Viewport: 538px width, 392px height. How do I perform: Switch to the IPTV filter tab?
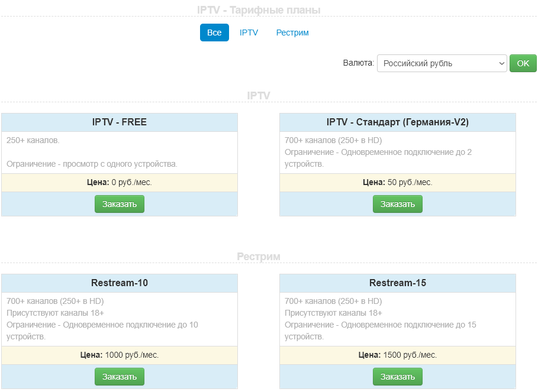coord(249,33)
